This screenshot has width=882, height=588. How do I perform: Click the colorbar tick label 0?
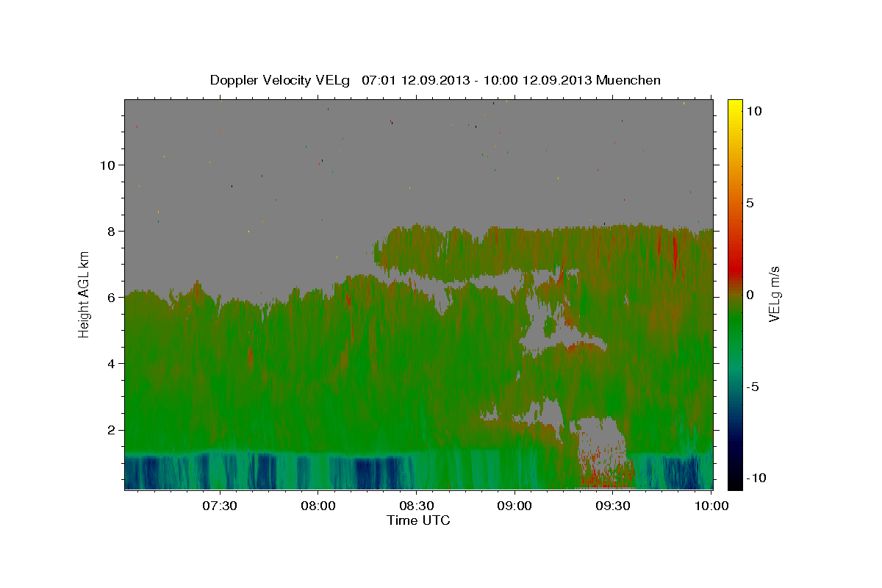pos(750,295)
